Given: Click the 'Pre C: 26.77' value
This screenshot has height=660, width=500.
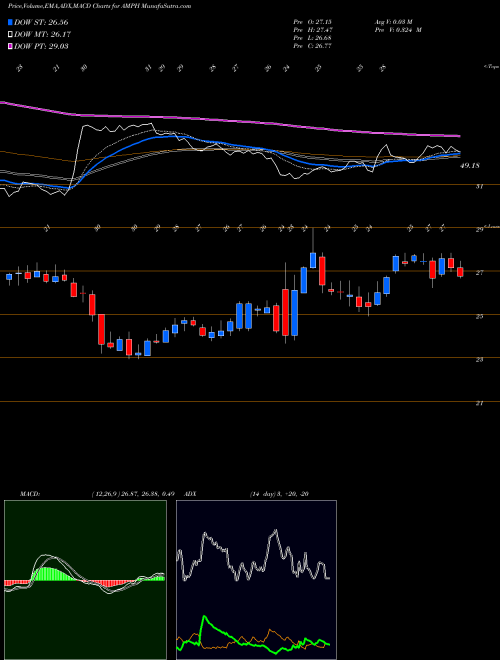Looking at the screenshot, I should click(x=312, y=46).
